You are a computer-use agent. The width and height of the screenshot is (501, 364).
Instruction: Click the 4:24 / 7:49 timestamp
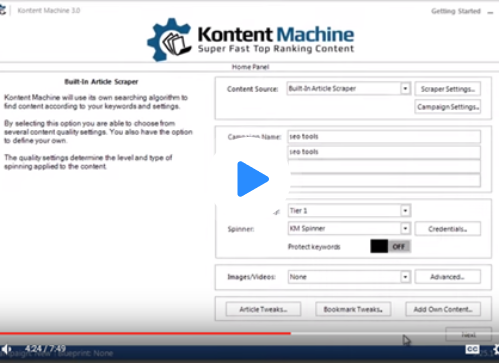point(45,349)
